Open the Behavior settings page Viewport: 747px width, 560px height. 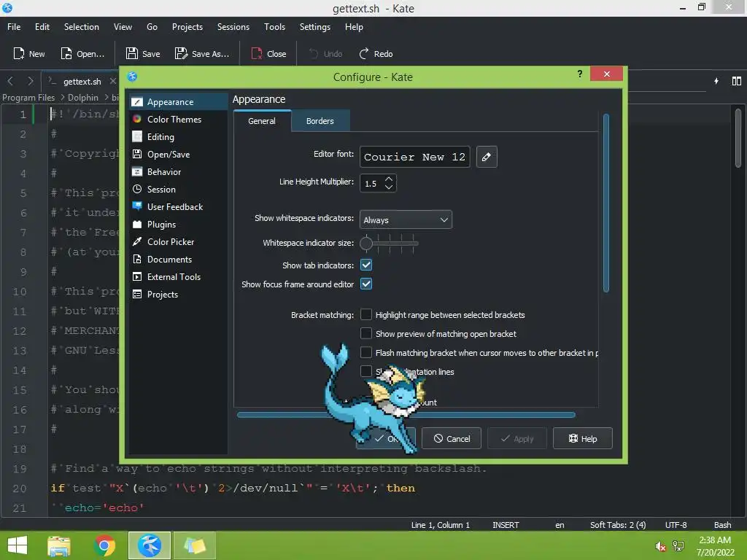(x=178, y=172)
